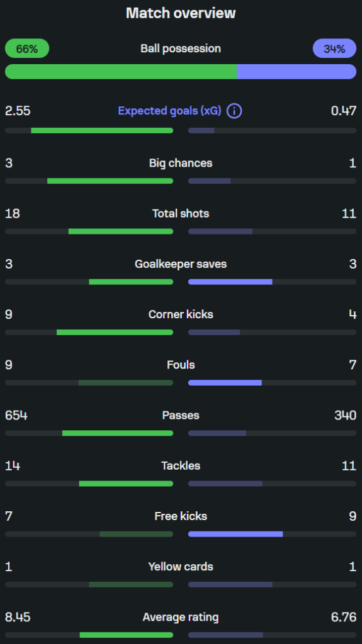
Task: Select the 34% possession badge
Action: (x=334, y=48)
